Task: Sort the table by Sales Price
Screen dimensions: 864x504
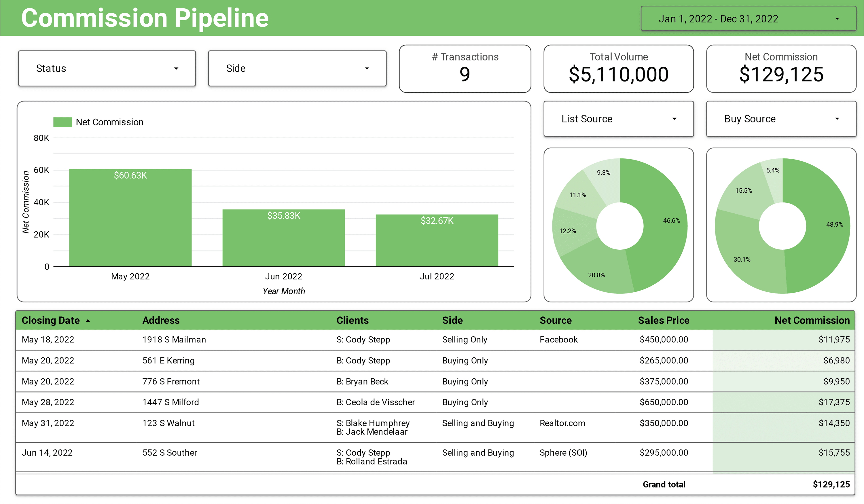Action: [x=664, y=320]
